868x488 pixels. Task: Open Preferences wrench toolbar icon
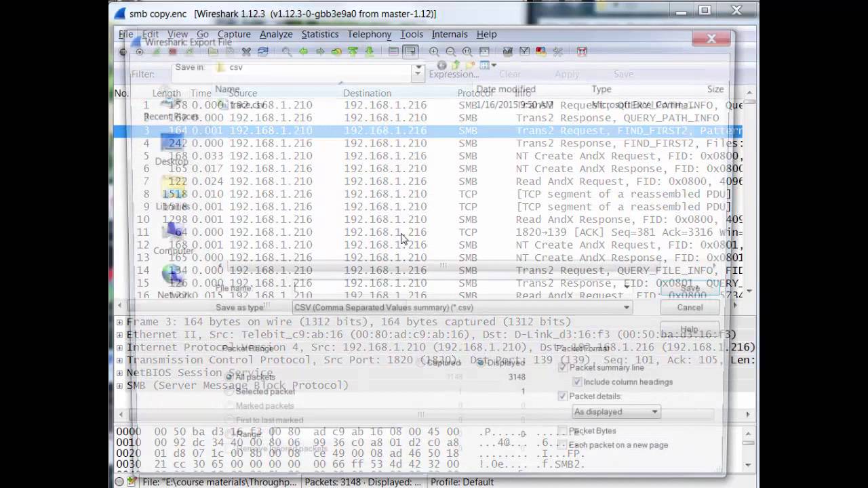click(557, 52)
